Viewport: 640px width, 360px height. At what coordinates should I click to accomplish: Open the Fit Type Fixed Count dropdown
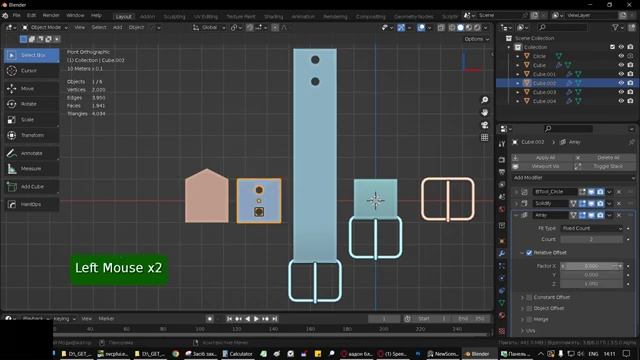591,228
